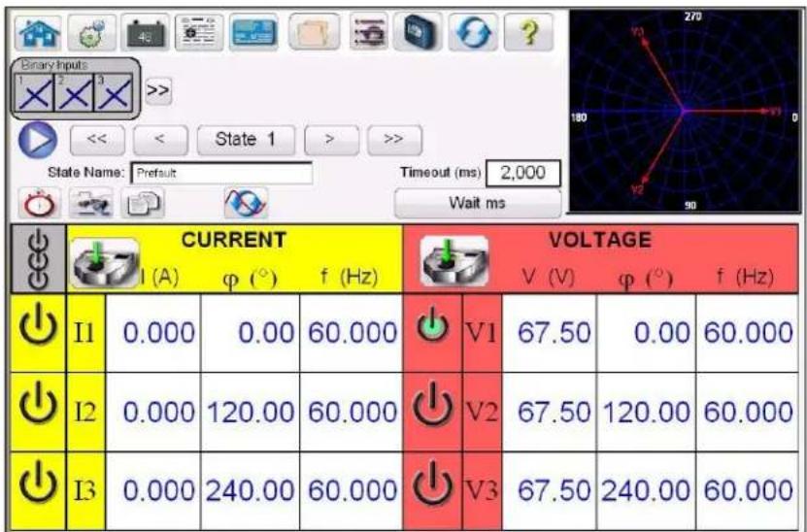
Task: Select I1 frequency 60.000
Action: (x=351, y=333)
